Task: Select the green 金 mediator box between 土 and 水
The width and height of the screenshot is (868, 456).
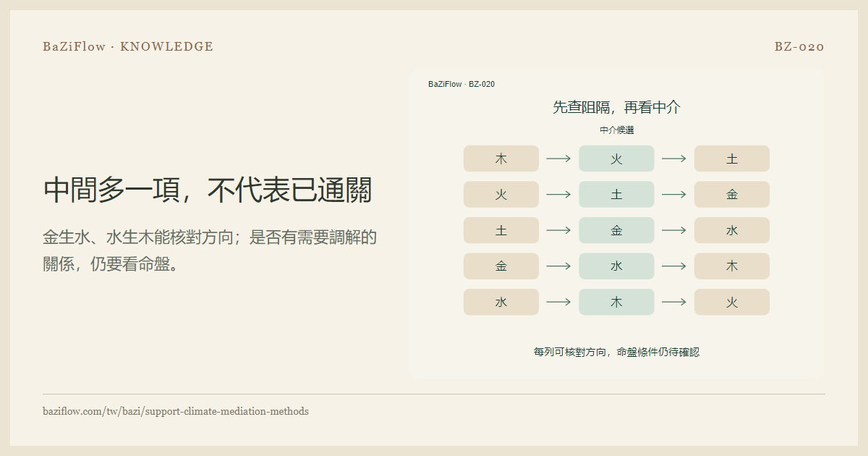Action: point(616,230)
